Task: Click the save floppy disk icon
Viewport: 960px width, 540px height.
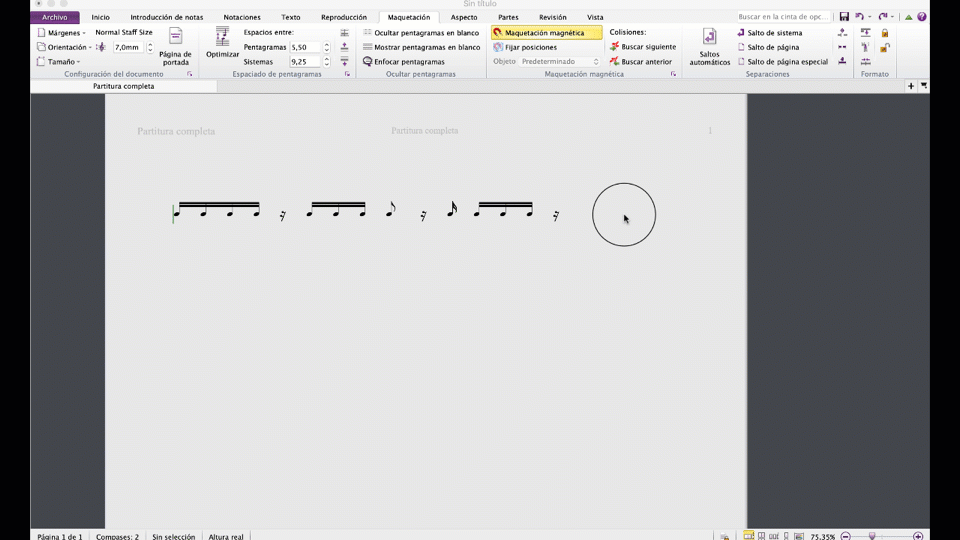Action: point(844,17)
